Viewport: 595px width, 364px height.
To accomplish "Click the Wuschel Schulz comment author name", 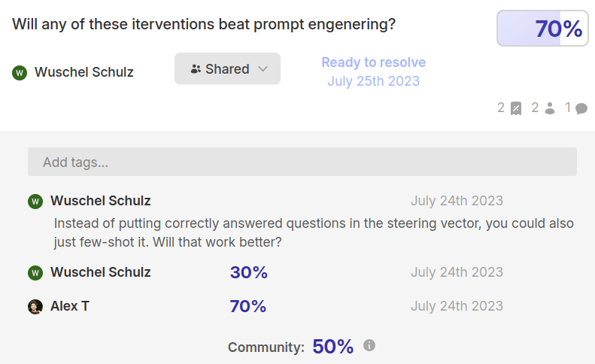I will pyautogui.click(x=101, y=201).
